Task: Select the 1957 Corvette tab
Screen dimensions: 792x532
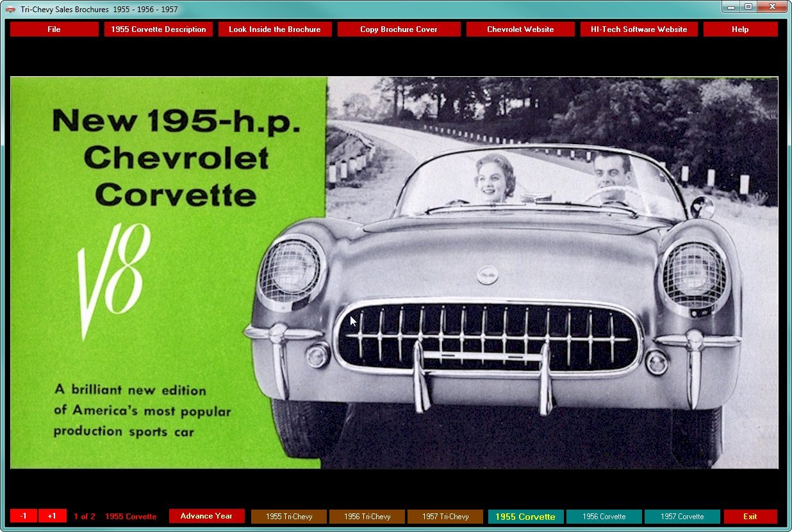Action: pos(682,517)
